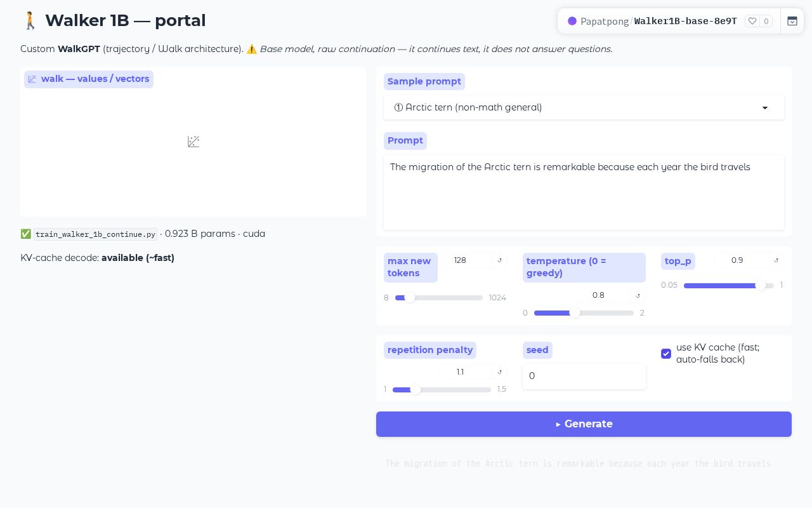Screen dimensions: 812x508
Task: Like the space with the heart icon
Action: (752, 21)
